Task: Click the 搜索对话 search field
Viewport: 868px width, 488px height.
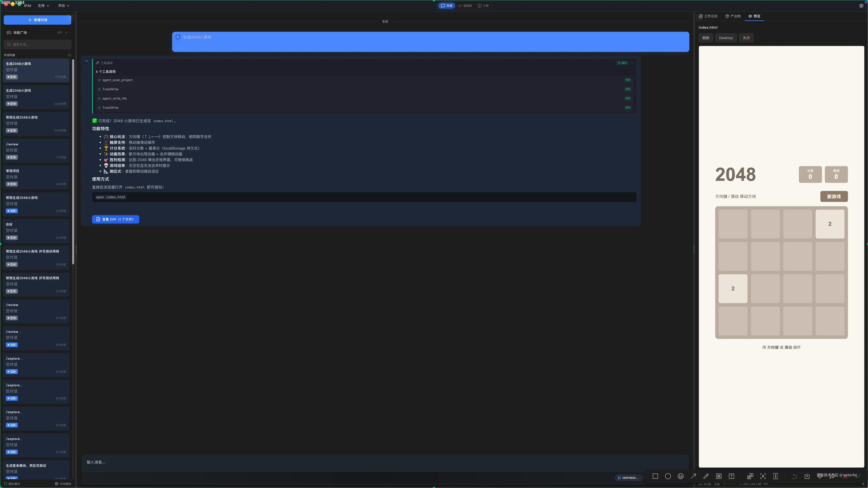Action: [x=37, y=44]
